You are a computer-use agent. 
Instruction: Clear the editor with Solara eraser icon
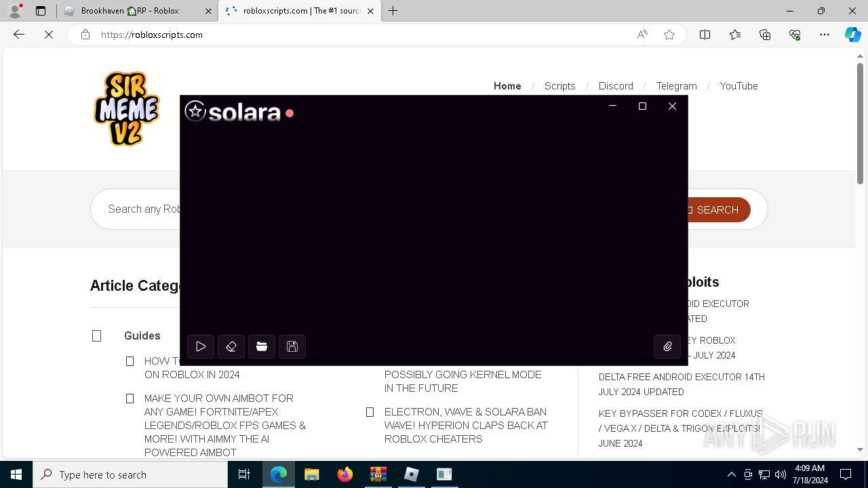[x=231, y=346]
